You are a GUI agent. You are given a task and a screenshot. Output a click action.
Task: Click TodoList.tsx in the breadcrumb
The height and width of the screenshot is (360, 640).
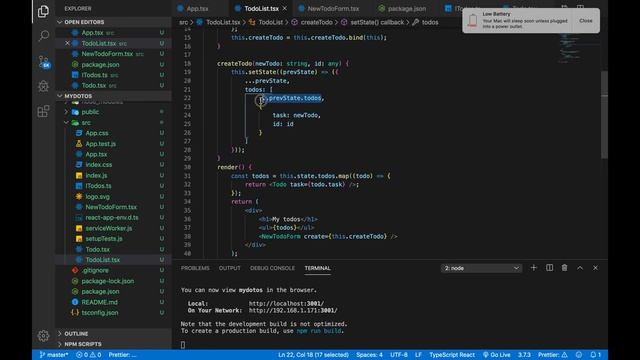pyautogui.click(x=223, y=22)
